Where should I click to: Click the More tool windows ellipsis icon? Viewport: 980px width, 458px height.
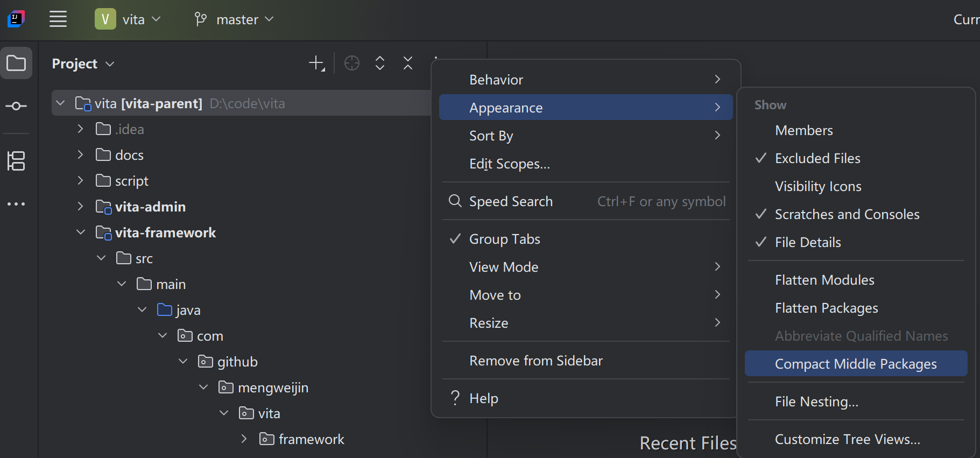tap(16, 204)
